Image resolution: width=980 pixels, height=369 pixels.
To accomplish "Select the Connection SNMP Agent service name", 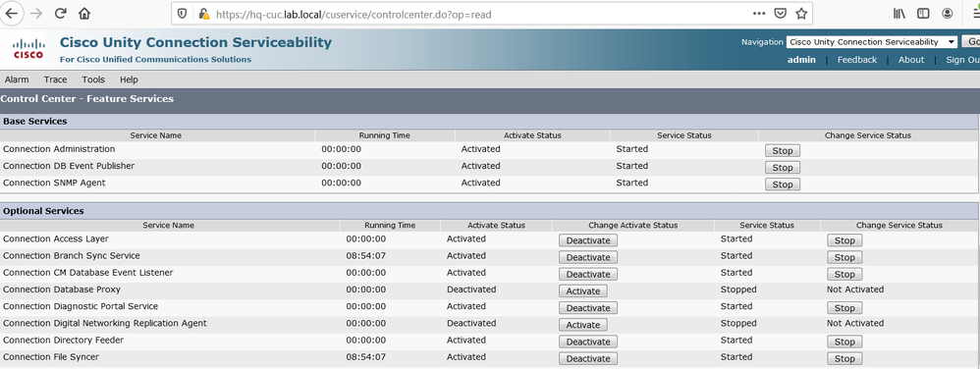I will point(54,183).
